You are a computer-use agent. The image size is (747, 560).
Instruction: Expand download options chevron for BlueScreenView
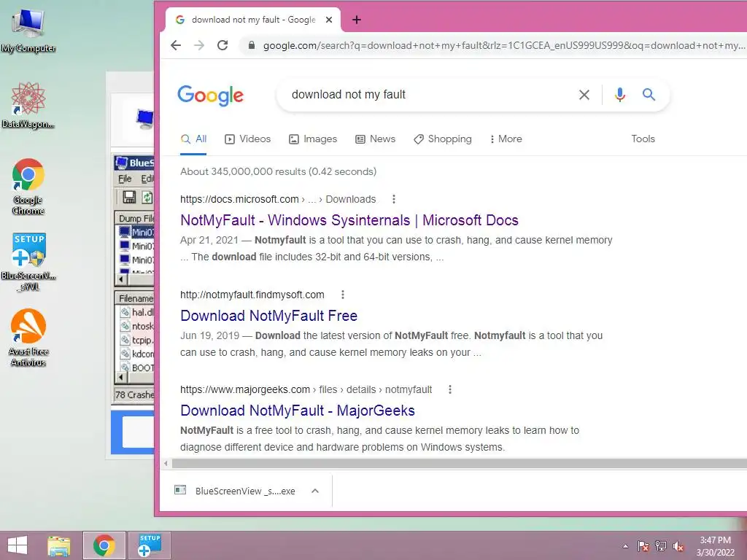pyautogui.click(x=315, y=491)
